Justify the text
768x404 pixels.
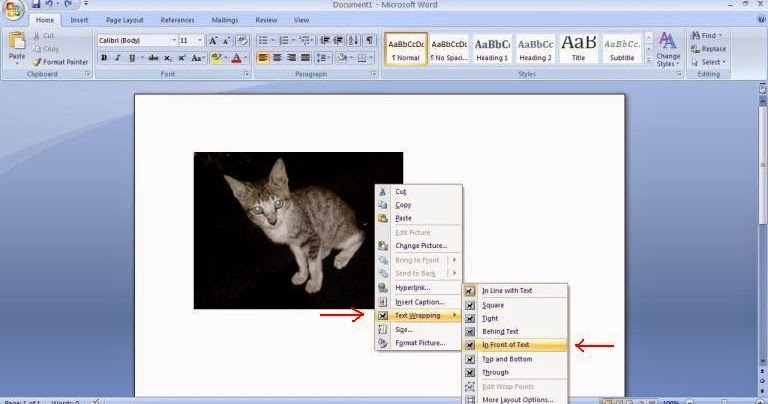coord(305,58)
